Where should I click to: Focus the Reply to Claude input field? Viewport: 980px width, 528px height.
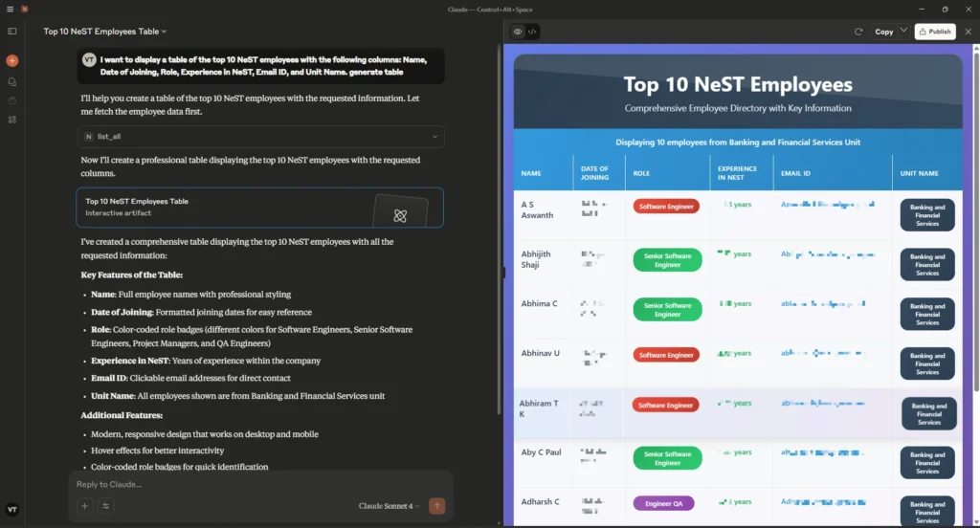(x=260, y=484)
